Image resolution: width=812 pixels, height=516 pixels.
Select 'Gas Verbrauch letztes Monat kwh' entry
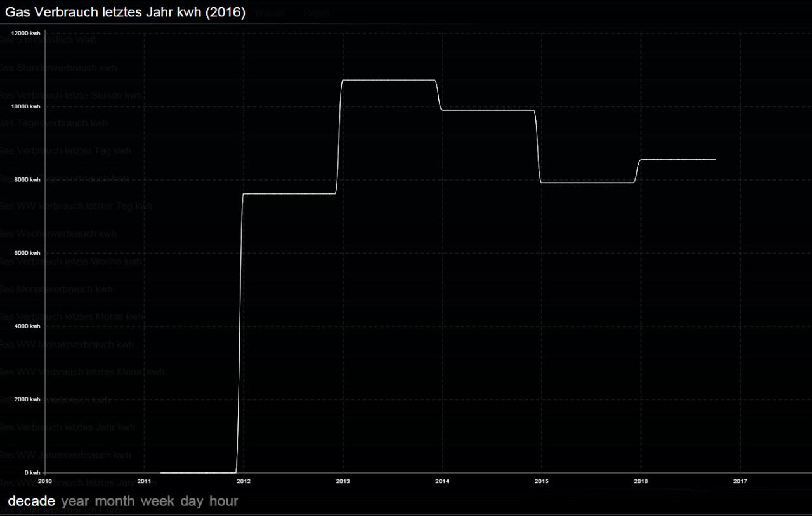coord(71,317)
